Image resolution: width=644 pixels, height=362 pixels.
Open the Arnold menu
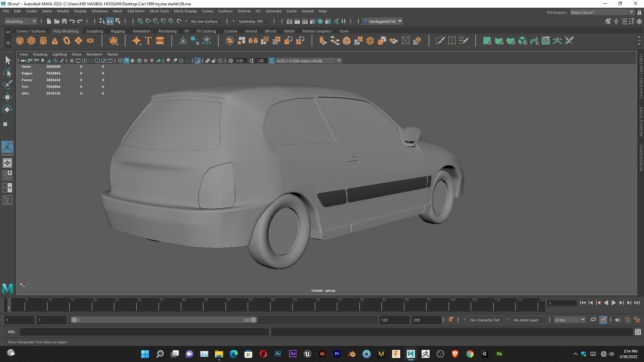tap(308, 11)
